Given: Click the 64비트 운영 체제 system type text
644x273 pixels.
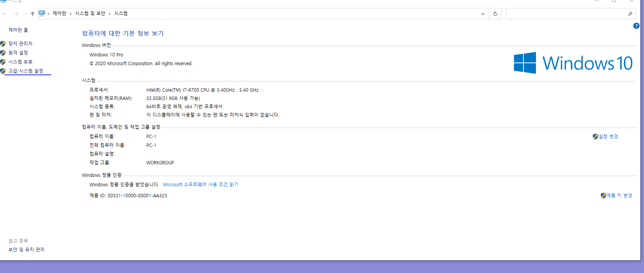Looking at the screenshot, I should 184,106.
